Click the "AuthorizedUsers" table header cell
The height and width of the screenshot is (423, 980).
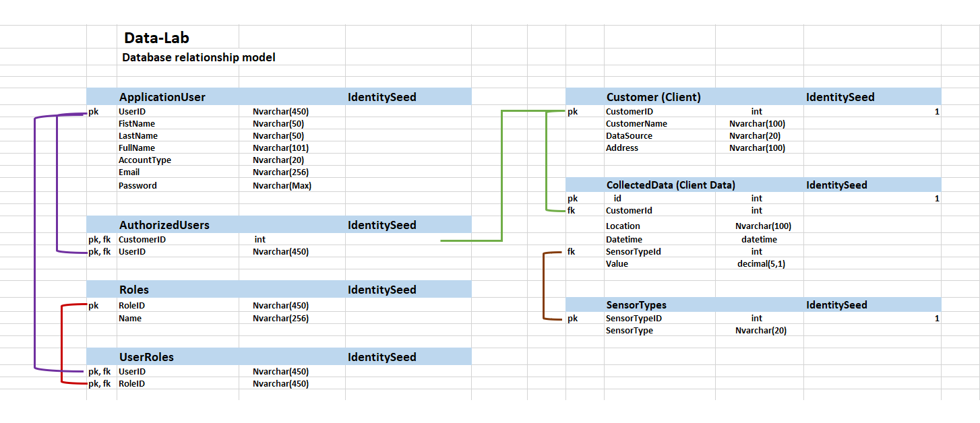click(x=164, y=225)
